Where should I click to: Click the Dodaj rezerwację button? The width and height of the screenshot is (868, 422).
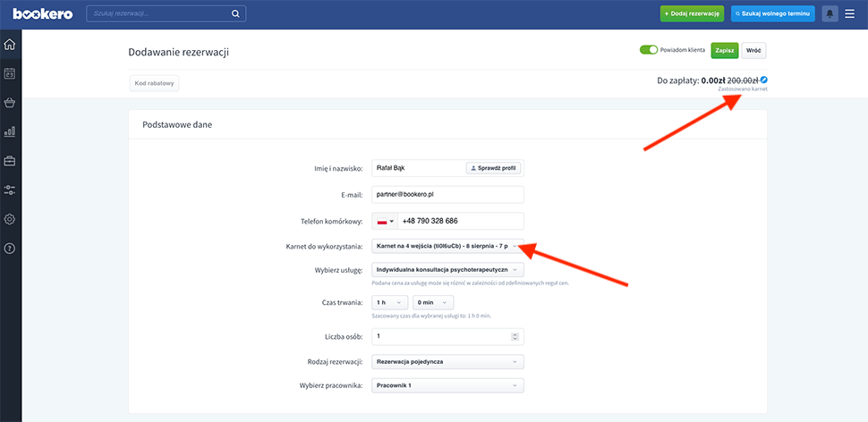click(x=692, y=13)
